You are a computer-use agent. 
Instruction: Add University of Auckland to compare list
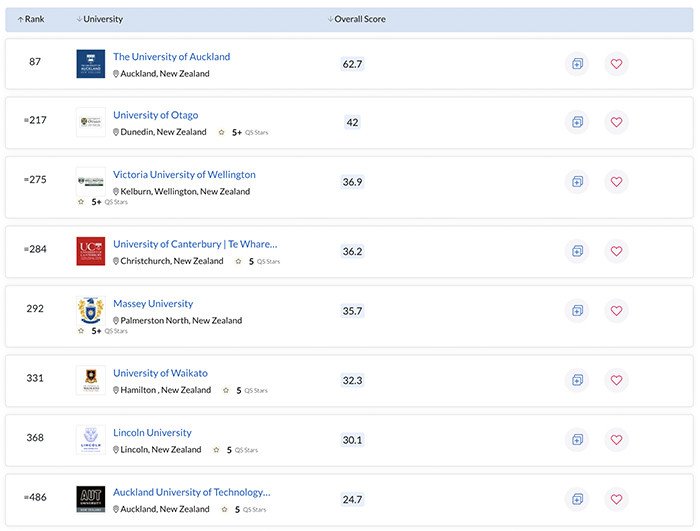(577, 64)
